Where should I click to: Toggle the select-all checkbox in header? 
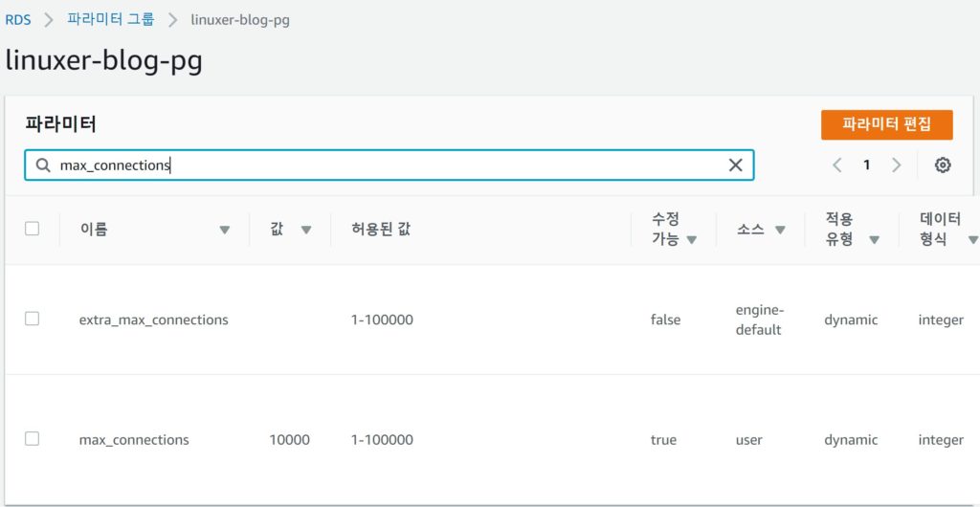pyautogui.click(x=33, y=229)
